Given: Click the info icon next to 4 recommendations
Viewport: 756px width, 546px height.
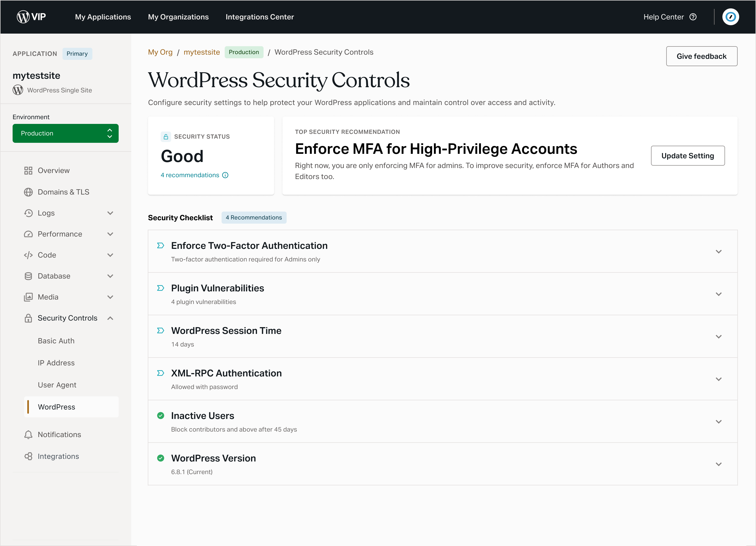Looking at the screenshot, I should (225, 175).
